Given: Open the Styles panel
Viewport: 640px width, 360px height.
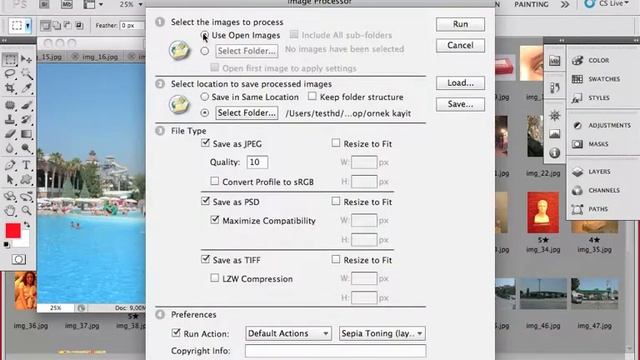Looking at the screenshot, I should click(x=599, y=98).
